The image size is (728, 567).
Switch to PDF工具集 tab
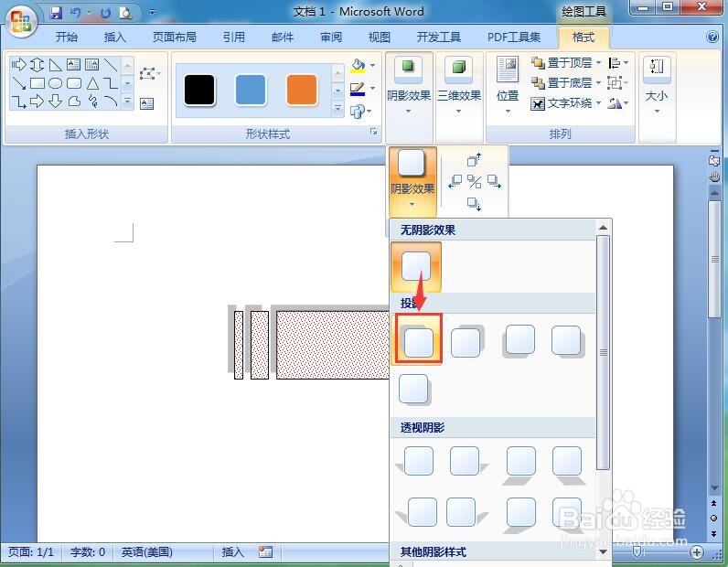513,37
